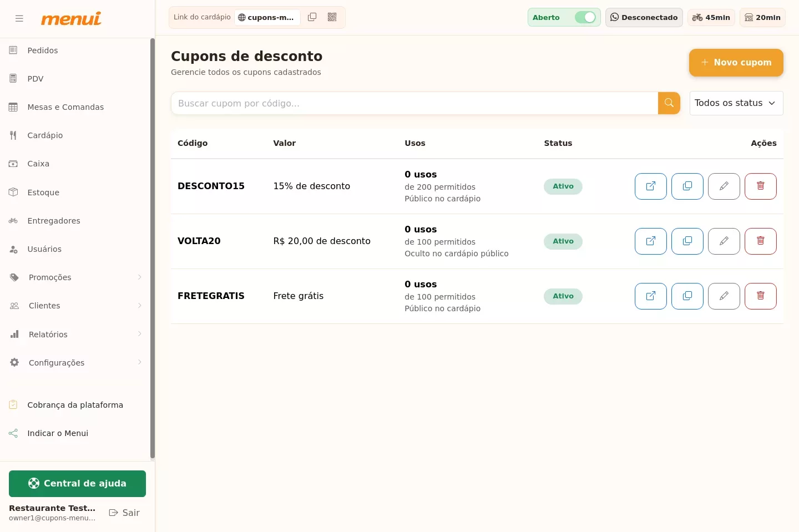Click the Status column header
The height and width of the screenshot is (532, 799).
558,143
